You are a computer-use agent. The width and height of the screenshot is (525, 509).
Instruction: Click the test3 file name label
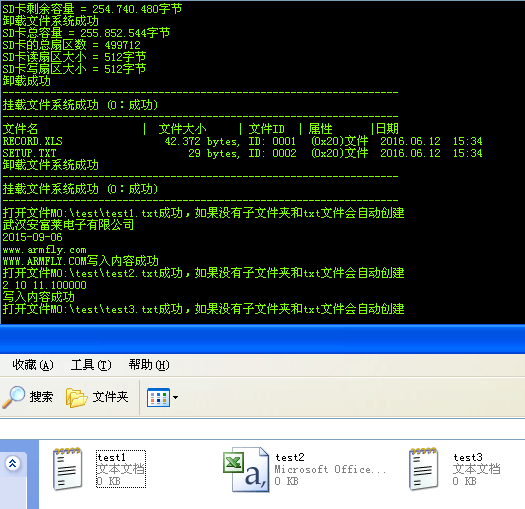point(468,457)
